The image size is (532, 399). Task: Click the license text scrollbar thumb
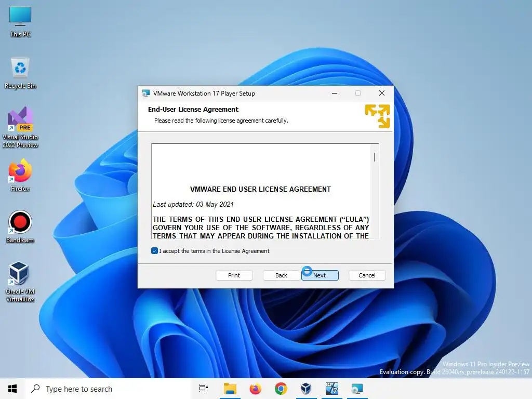(x=375, y=157)
